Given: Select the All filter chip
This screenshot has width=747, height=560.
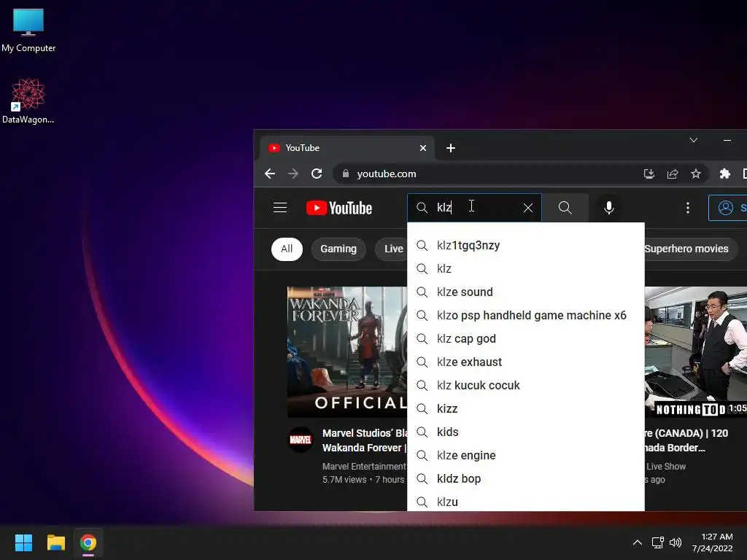Looking at the screenshot, I should [x=287, y=249].
